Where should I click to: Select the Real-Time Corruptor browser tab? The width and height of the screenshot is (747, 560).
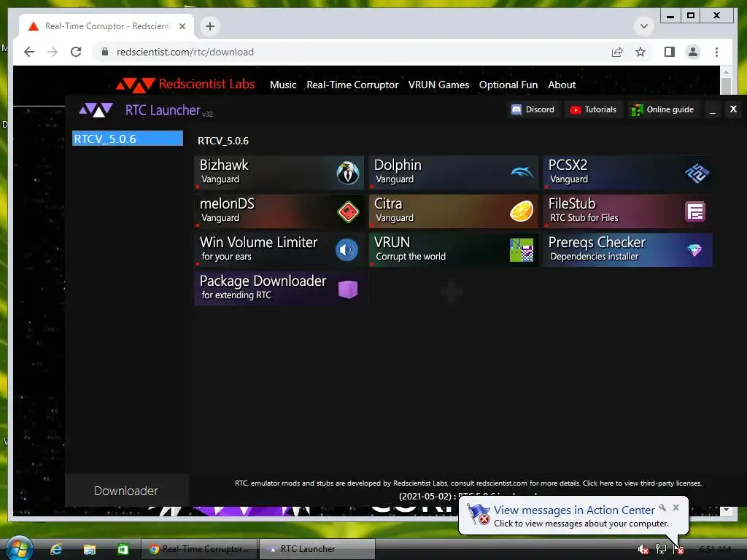tap(107, 26)
